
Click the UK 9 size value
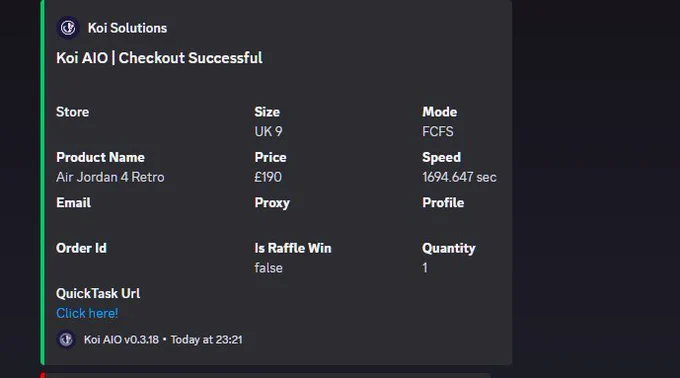pos(268,131)
